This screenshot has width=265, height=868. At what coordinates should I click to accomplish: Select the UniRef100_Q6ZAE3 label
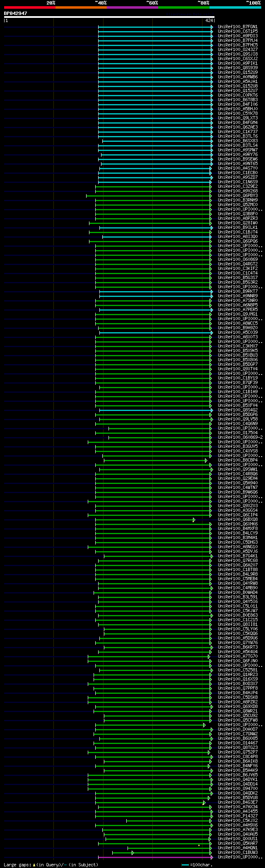238,127
